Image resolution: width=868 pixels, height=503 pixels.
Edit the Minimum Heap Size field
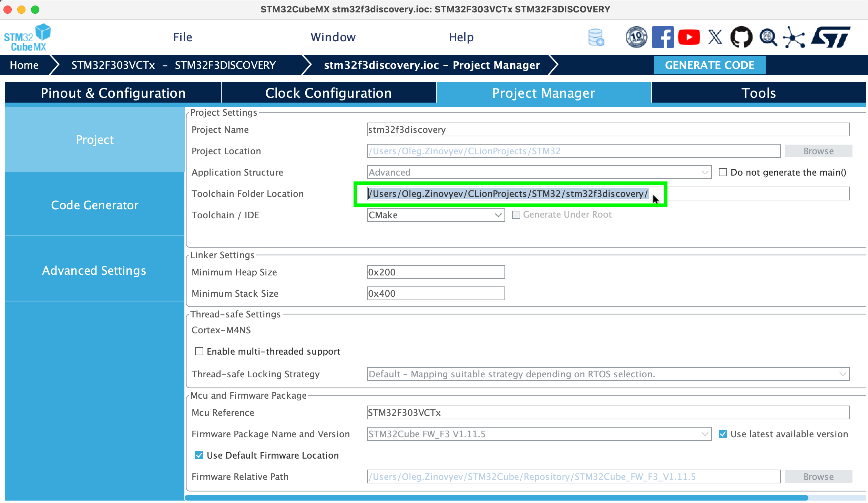tap(436, 272)
